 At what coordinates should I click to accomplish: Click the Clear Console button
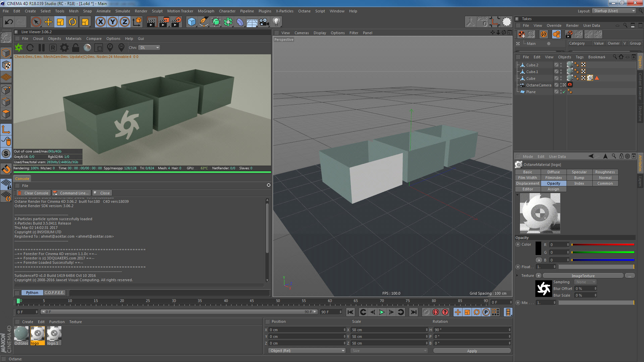pyautogui.click(x=33, y=193)
